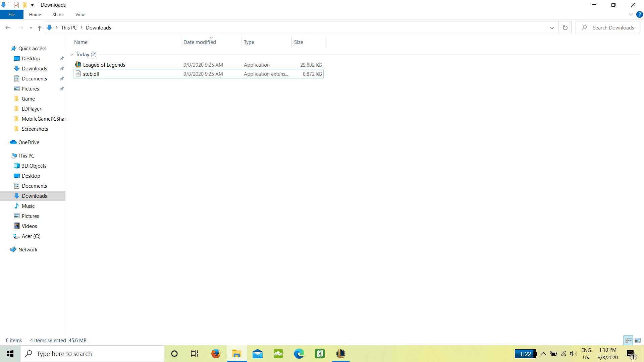Image resolution: width=644 pixels, height=362 pixels.
Task: Sort files by the Type column
Action: pos(266,42)
